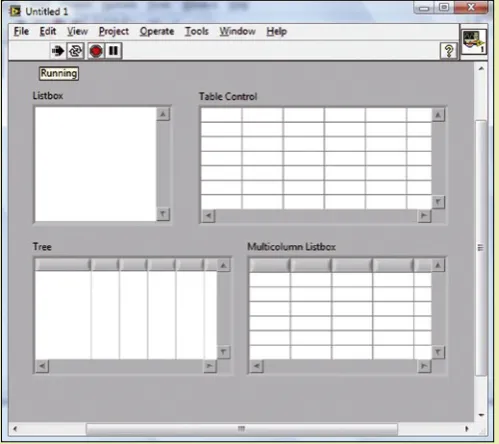Click the Untitled 1 window title
The image size is (499, 444).
click(47, 12)
